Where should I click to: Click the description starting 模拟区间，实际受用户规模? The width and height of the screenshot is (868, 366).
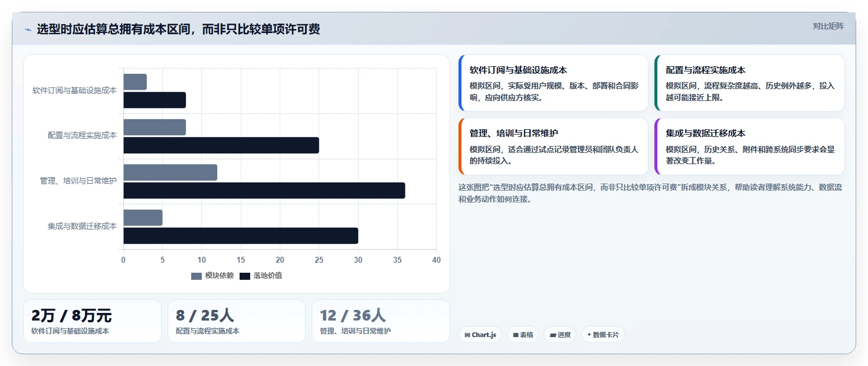point(554,91)
